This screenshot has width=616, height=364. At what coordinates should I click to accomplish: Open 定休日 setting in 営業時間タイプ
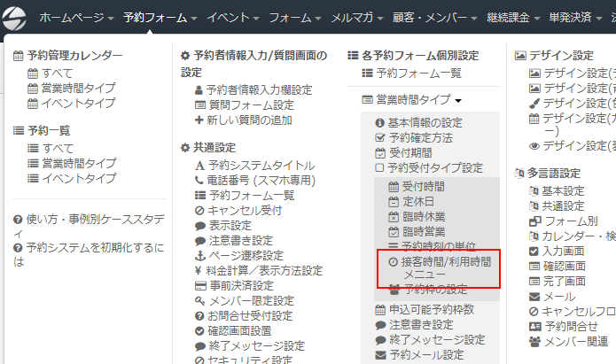click(413, 201)
